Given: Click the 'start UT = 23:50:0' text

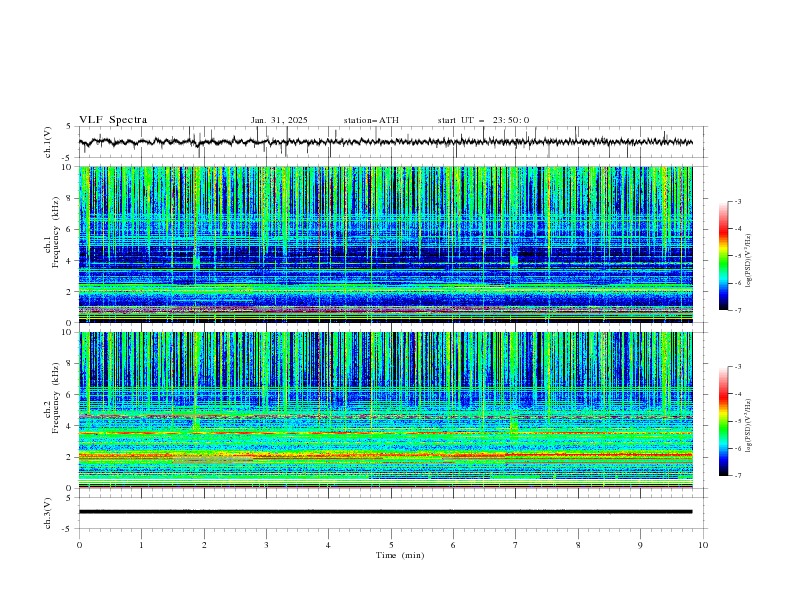Looking at the screenshot, I should pos(483,120).
